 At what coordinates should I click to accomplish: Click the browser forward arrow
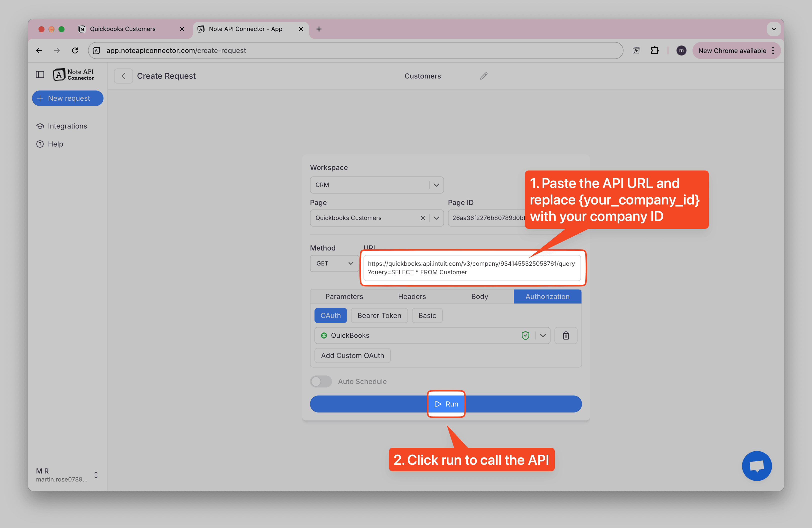coord(57,50)
